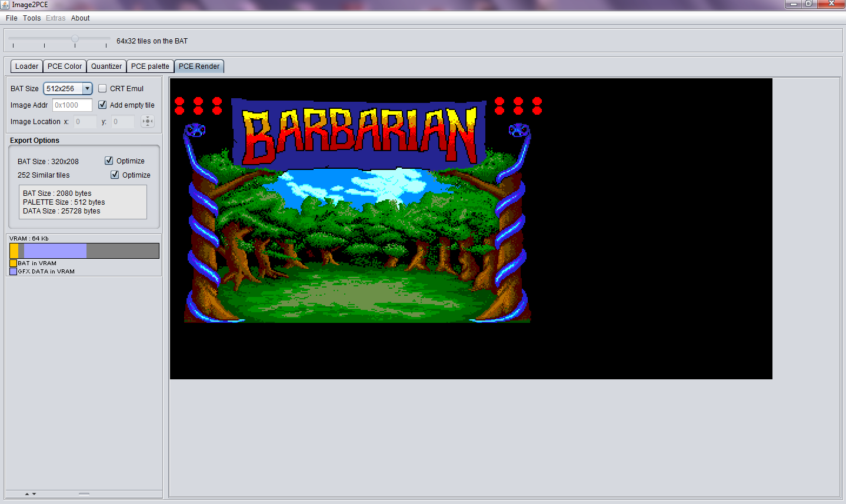Image resolution: width=846 pixels, height=504 pixels.
Task: Click the BAT tiles slider thumb
Action: 75,39
